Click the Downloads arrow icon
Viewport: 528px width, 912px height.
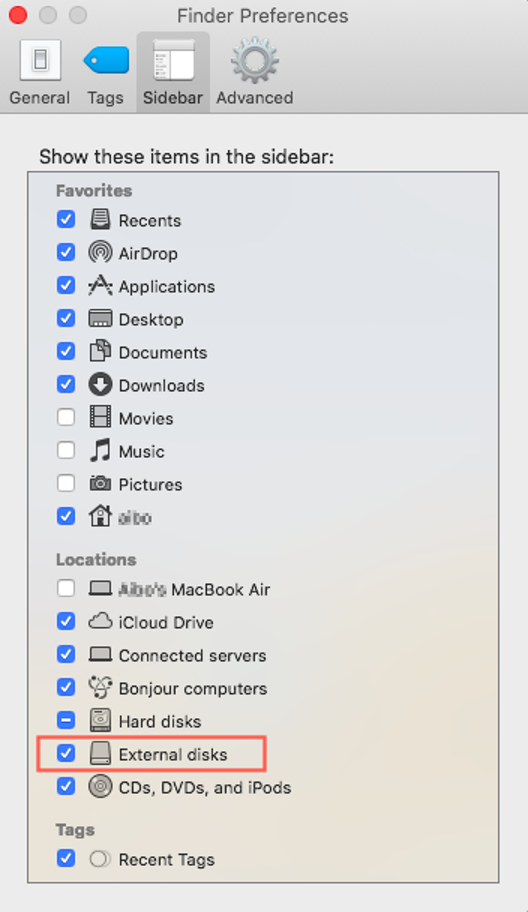coord(100,384)
